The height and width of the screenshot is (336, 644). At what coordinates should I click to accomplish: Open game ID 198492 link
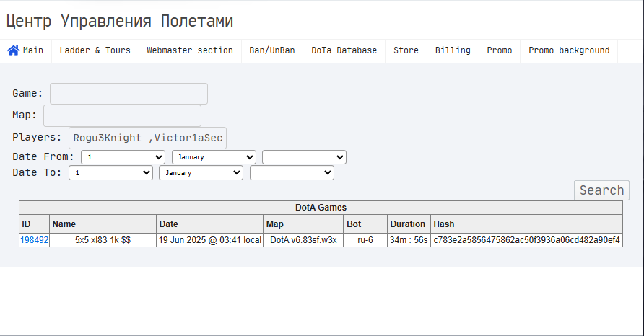point(35,240)
